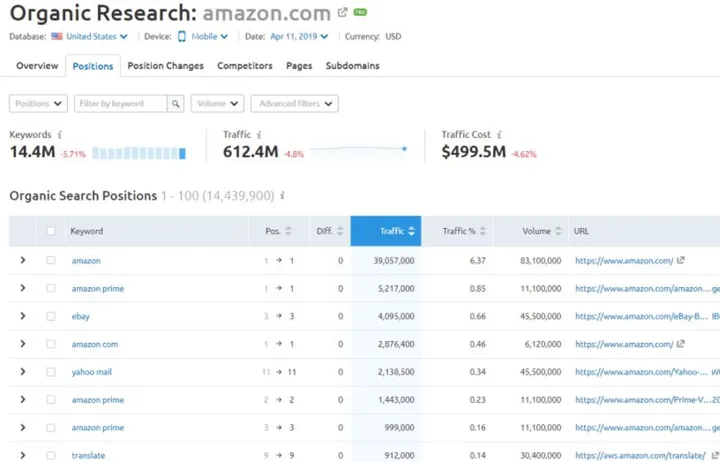
Task: Open the United States database dropdown
Action: click(97, 36)
